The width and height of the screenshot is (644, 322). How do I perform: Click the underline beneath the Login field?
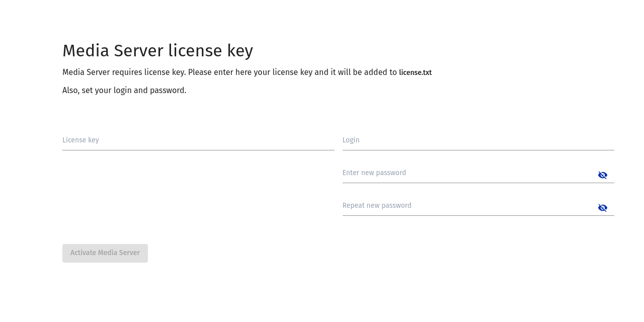pyautogui.click(x=478, y=150)
